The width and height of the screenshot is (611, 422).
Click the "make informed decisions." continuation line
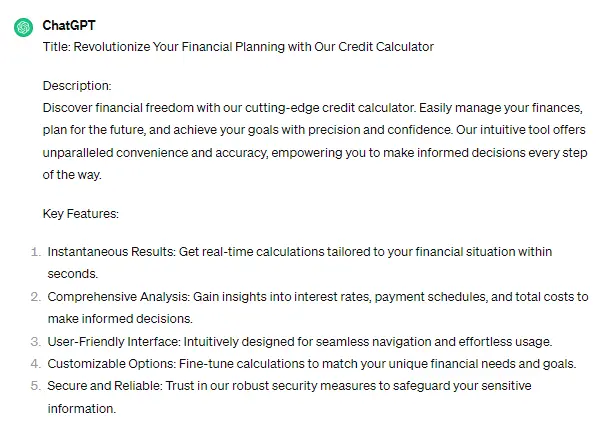pyautogui.click(x=119, y=319)
